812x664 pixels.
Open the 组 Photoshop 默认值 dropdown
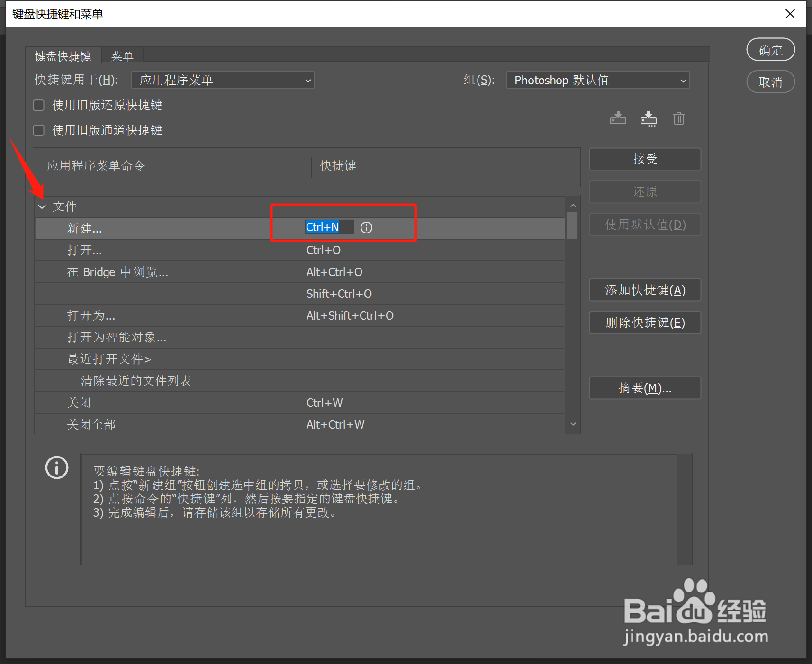pos(598,80)
